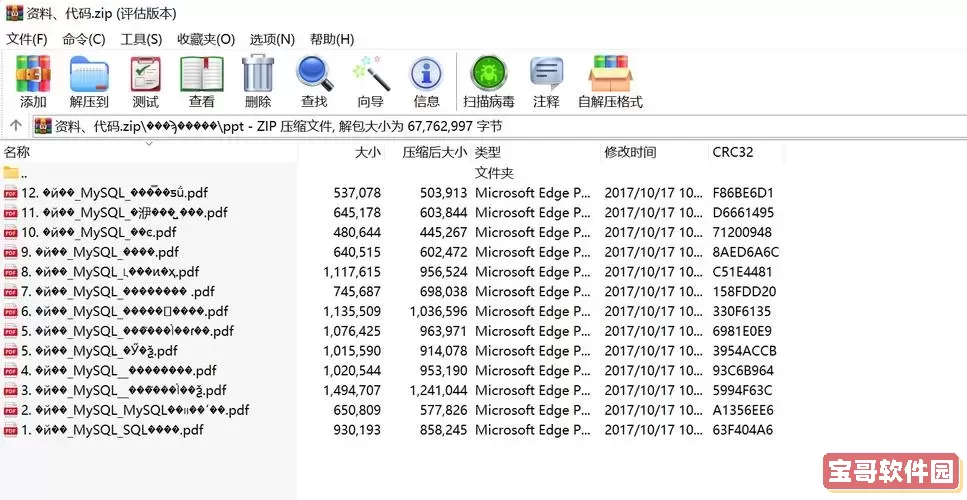Select file 2. MySQL_MySQL pdf row
Image resolution: width=967 pixels, height=500 pixels.
click(392, 410)
